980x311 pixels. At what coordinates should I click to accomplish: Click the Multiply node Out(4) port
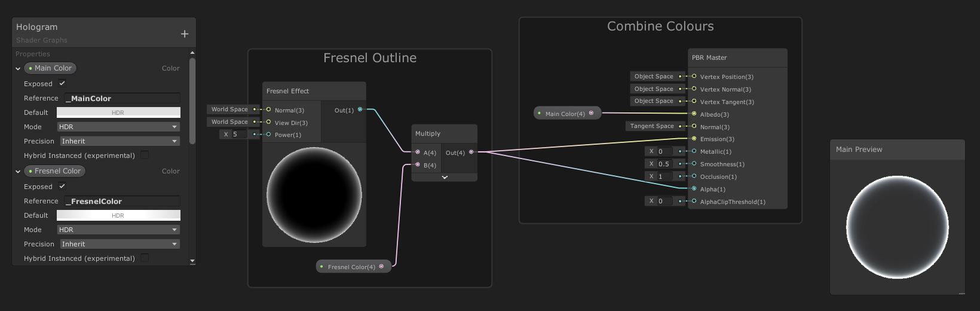click(471, 152)
